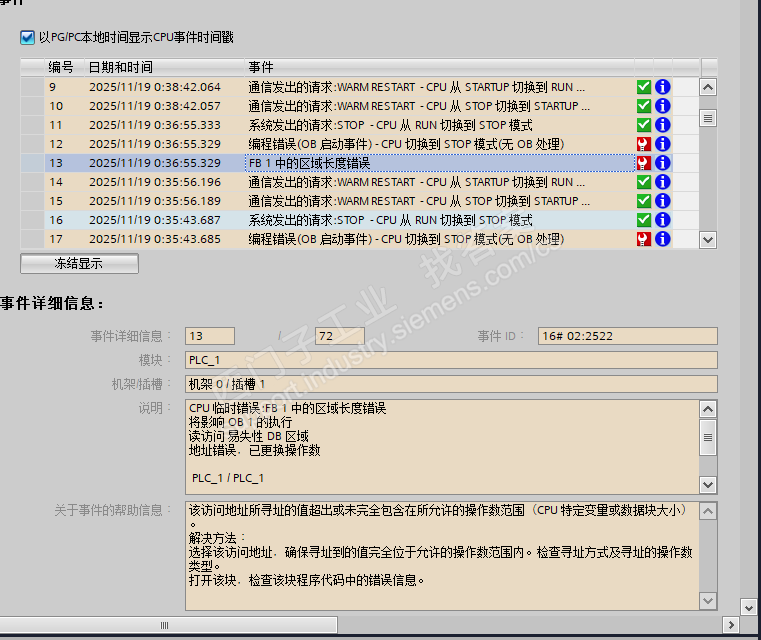Select event row 9 WARM RESTART to RUN
Image resolution: width=761 pixels, height=640 pixels.
[x=360, y=87]
